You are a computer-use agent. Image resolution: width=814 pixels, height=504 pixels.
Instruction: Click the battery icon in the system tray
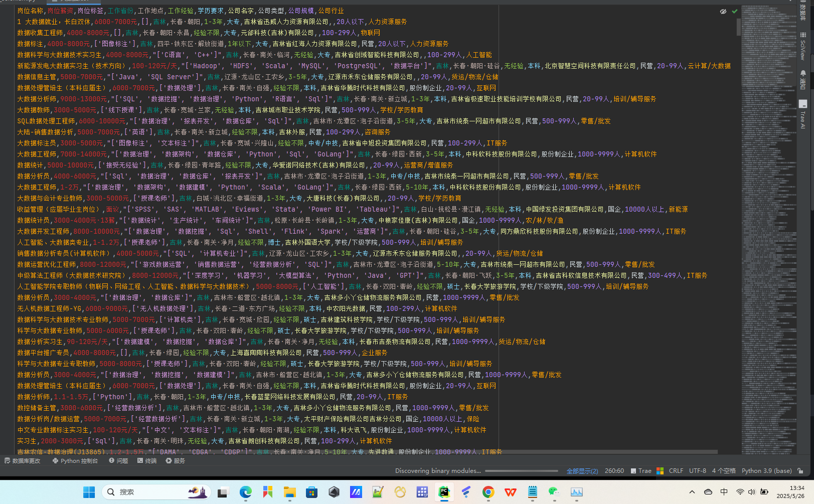[764, 492]
